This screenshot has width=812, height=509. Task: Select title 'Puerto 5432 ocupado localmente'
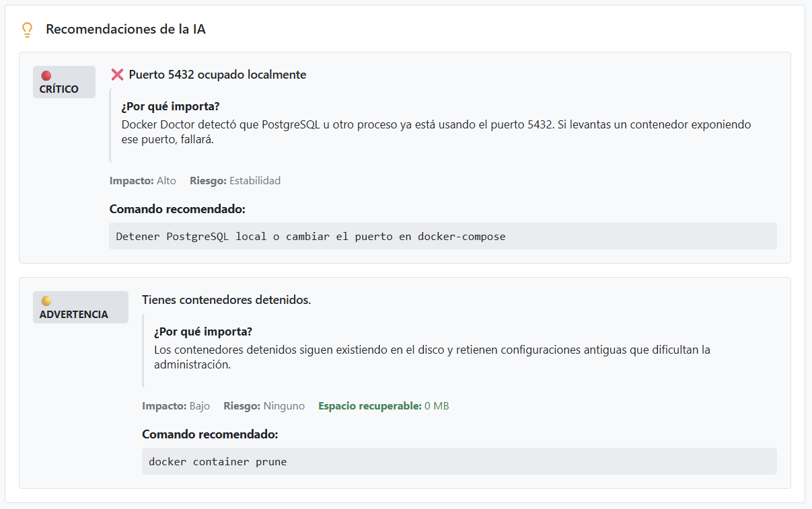(x=217, y=75)
